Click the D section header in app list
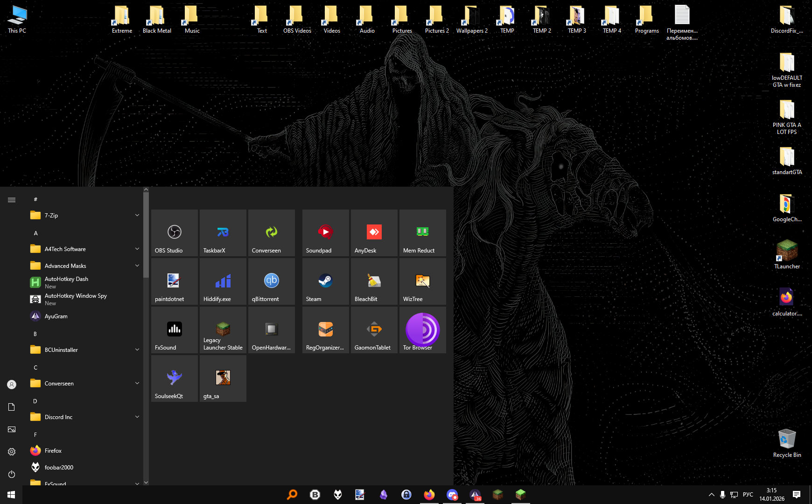The image size is (812, 504). (x=35, y=401)
